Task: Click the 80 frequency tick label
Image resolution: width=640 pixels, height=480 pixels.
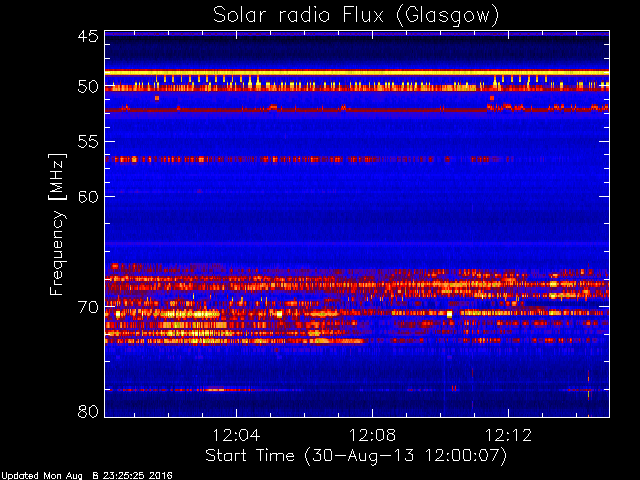Action: [x=88, y=411]
